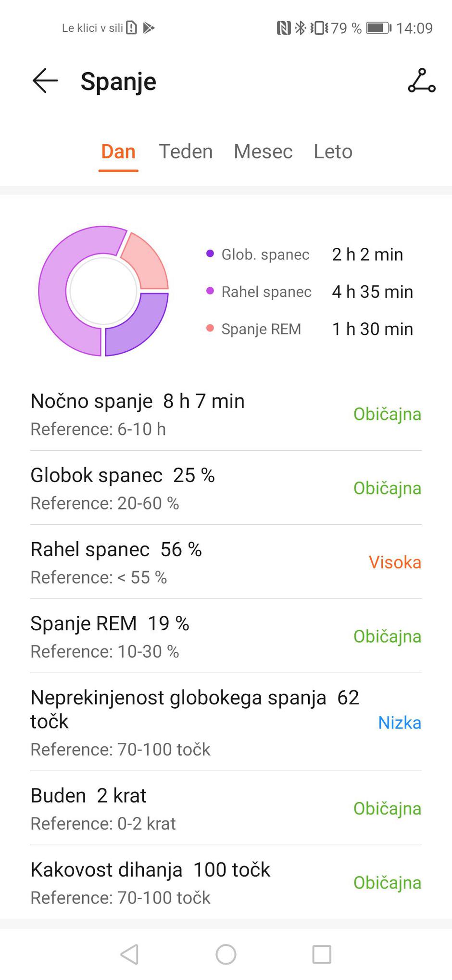The height and width of the screenshot is (980, 452).
Task: Tap the Rahel spanec 56 % row
Action: pos(226,562)
